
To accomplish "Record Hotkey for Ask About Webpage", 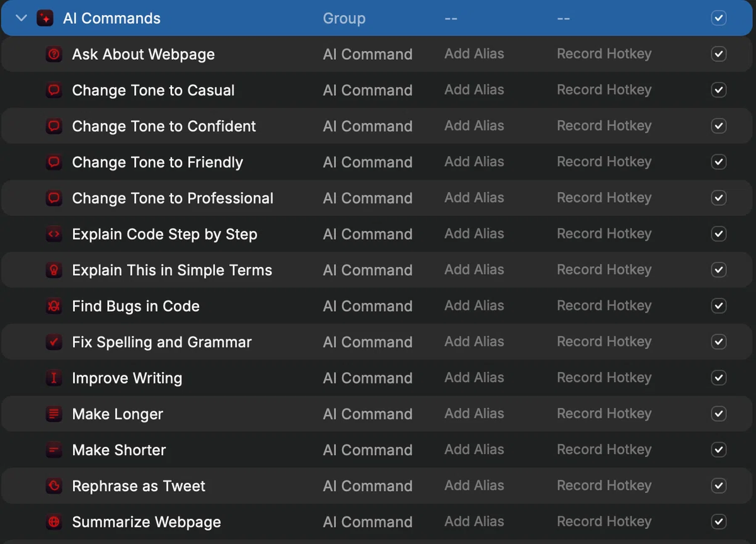I will pyautogui.click(x=604, y=54).
